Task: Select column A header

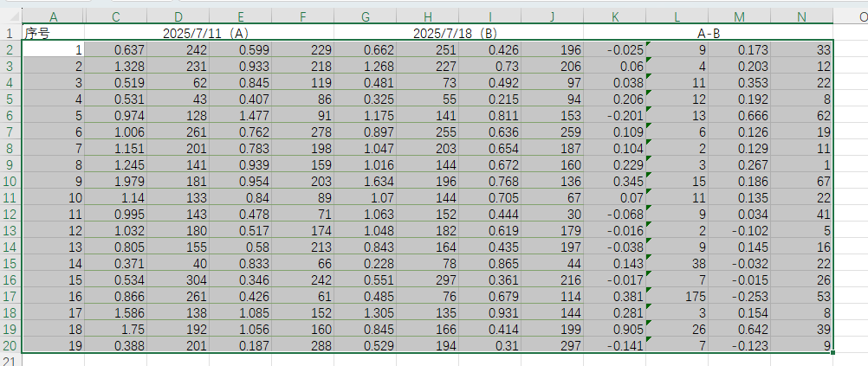Action: click(x=53, y=16)
